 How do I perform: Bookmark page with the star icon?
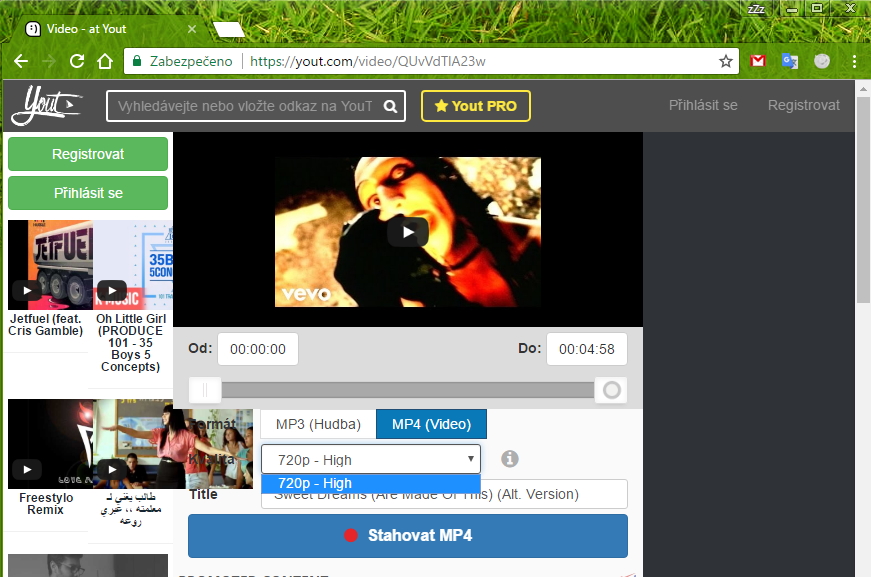click(x=725, y=61)
